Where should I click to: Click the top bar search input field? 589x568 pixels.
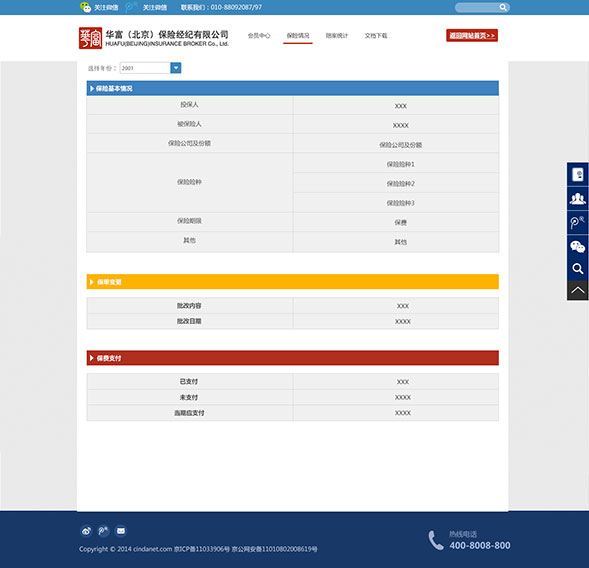(477, 7)
